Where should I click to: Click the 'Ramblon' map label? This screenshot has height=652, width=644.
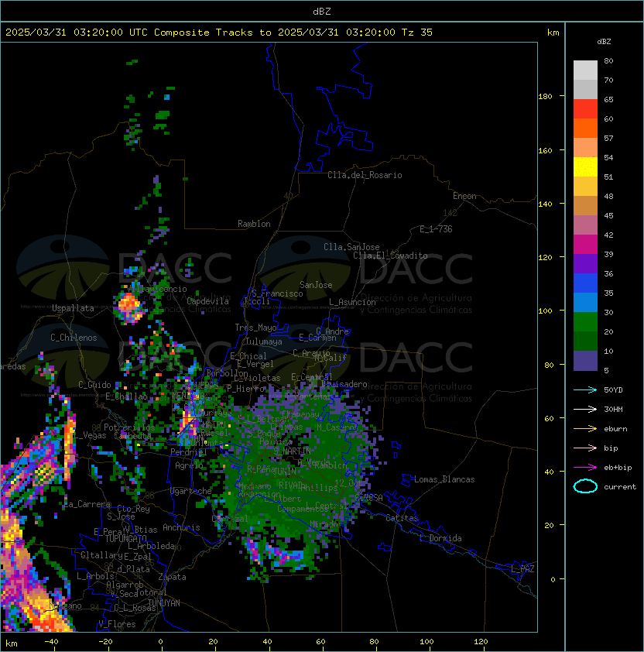click(254, 224)
